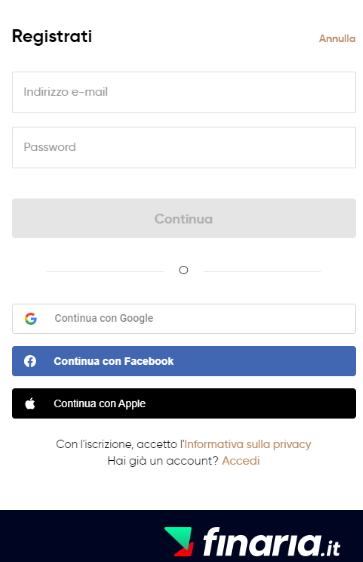Click the divider line left of the O
The width and height of the screenshot is (363, 562).
[x=105, y=271]
